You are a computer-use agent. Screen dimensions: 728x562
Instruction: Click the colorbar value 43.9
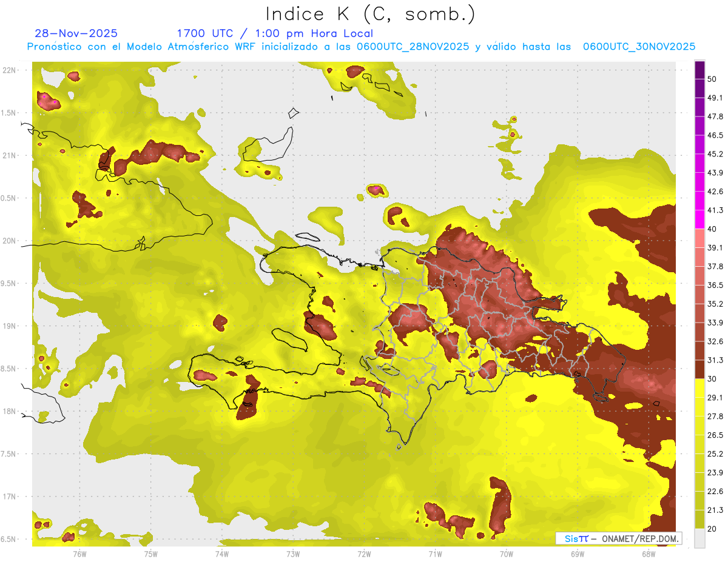(x=715, y=173)
